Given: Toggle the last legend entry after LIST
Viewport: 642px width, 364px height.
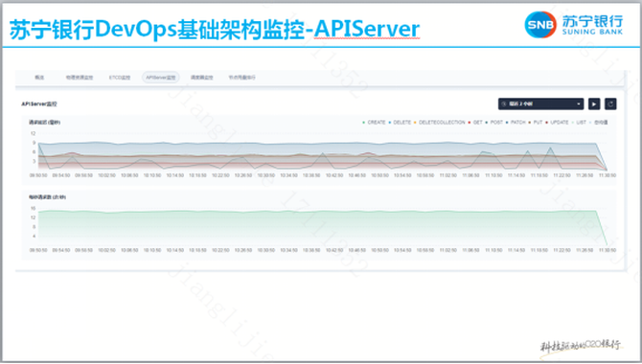Looking at the screenshot, I should [x=599, y=123].
